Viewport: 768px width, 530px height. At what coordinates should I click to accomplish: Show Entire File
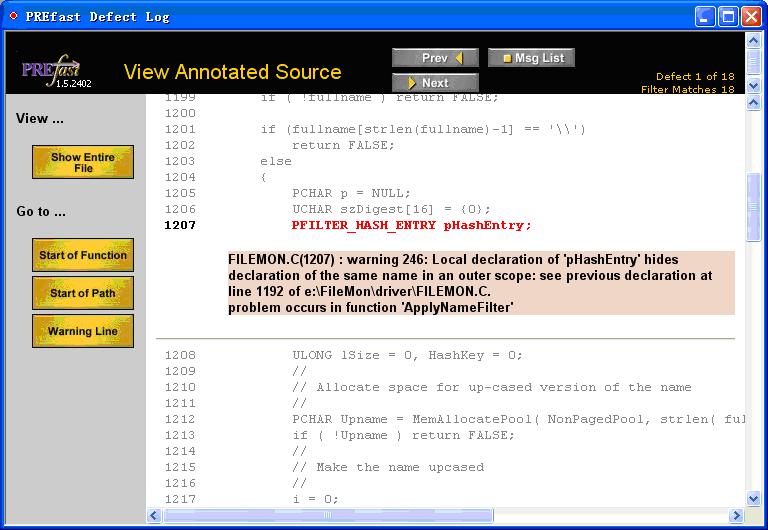[83, 162]
